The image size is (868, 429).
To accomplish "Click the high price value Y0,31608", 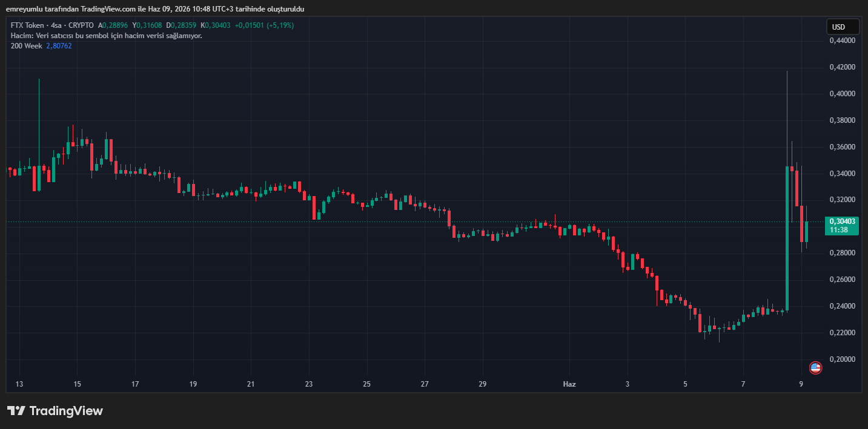I will 147,25.
